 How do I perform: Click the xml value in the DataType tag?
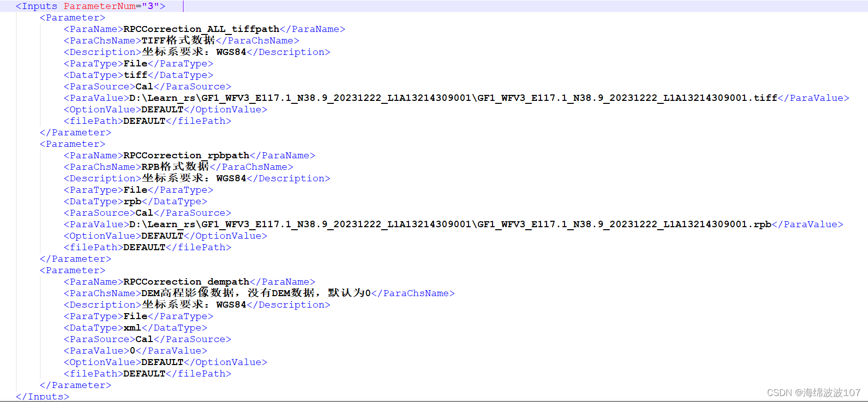pos(132,328)
